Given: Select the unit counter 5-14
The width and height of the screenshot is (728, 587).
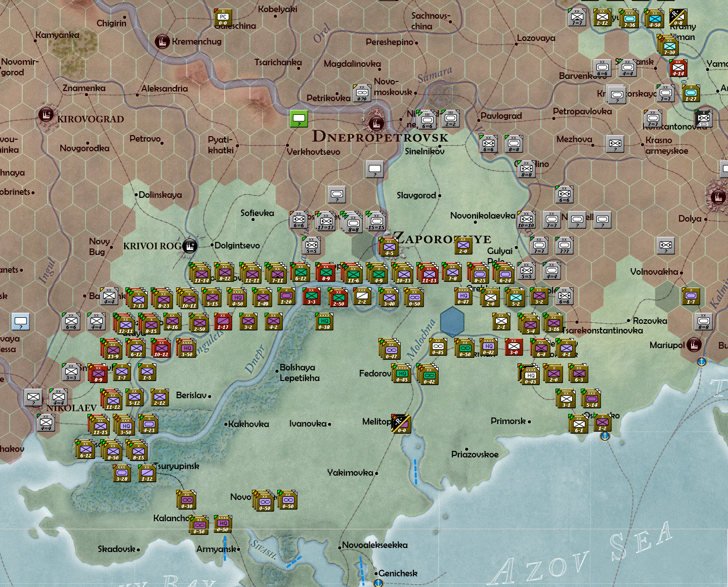Looking at the screenshot, I should [x=591, y=399].
